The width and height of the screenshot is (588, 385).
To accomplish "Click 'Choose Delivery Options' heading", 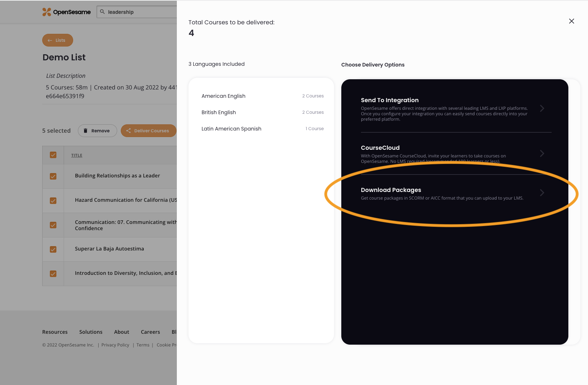I will tap(373, 65).
